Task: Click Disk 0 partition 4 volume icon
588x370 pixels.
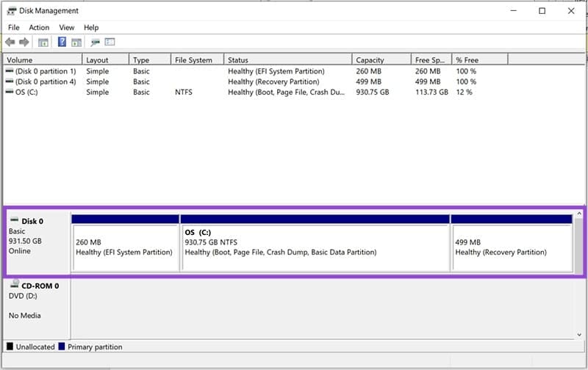Action: pyautogui.click(x=10, y=81)
